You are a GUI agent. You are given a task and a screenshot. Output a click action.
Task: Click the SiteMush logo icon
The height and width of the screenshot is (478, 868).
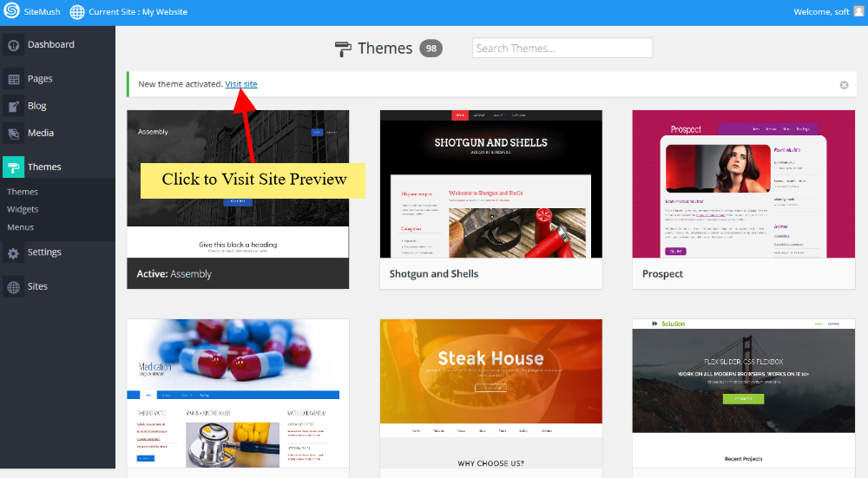pyautogui.click(x=12, y=12)
